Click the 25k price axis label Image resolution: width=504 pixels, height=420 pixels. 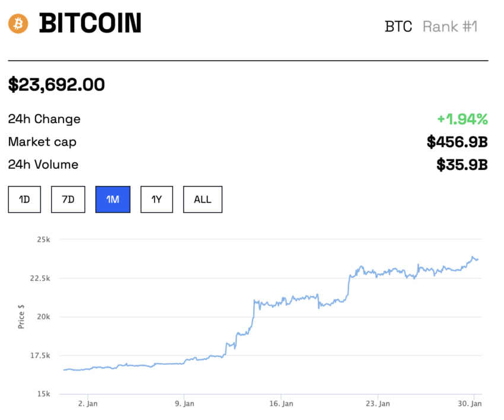(x=44, y=239)
